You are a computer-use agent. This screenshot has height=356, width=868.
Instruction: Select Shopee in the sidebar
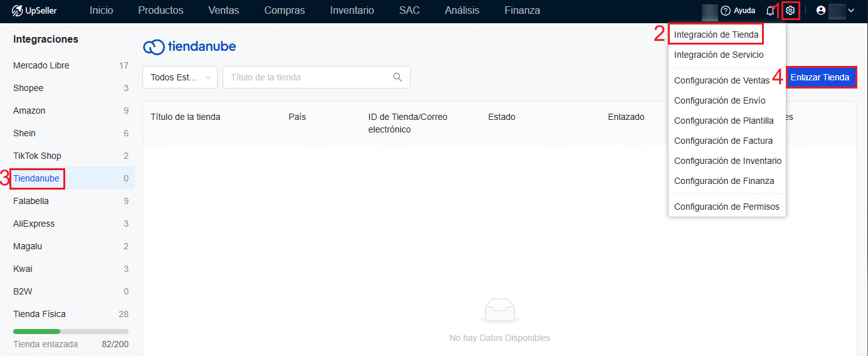point(71,88)
